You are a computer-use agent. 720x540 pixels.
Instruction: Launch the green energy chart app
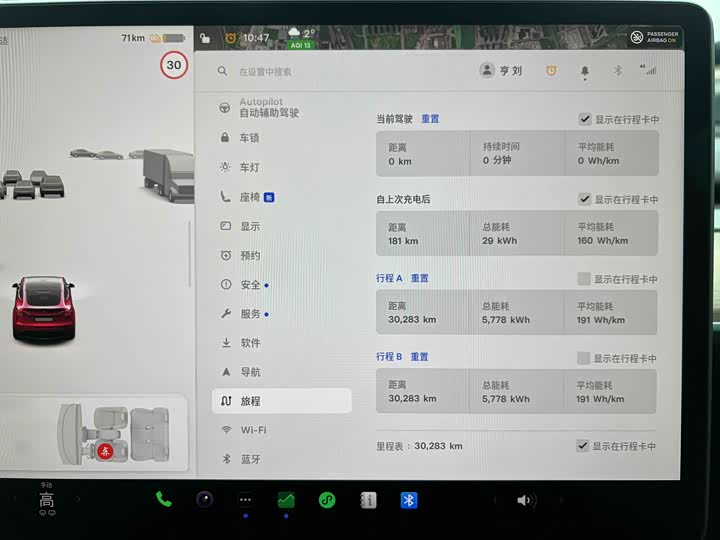click(x=286, y=500)
